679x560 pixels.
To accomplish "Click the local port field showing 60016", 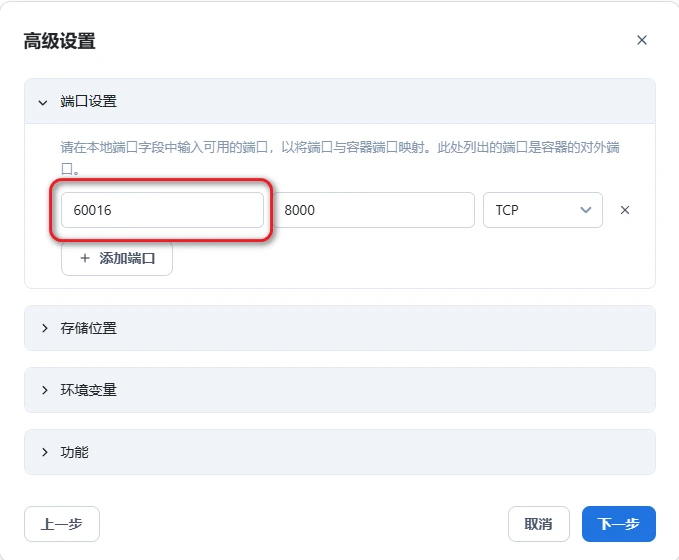I will click(x=162, y=211).
